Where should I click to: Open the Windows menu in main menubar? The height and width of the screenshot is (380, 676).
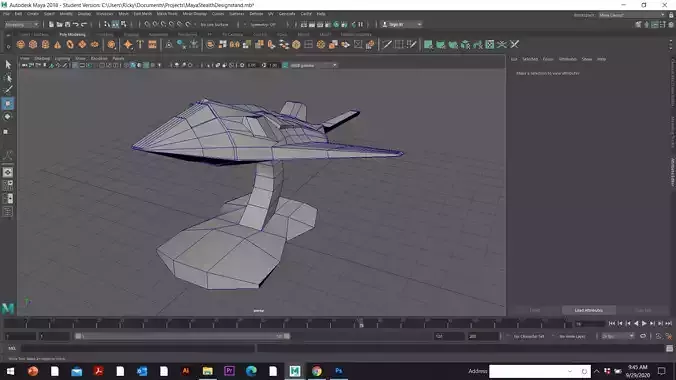(x=104, y=14)
